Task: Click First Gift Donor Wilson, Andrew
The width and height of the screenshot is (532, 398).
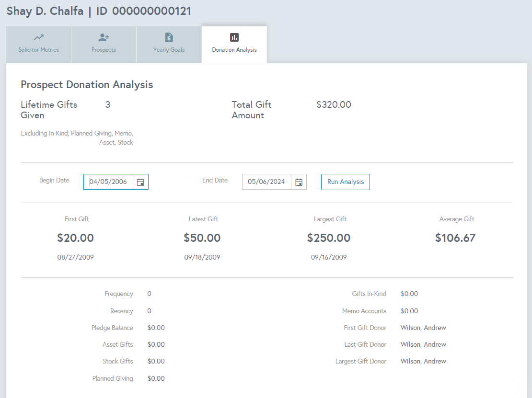Action: [423, 328]
